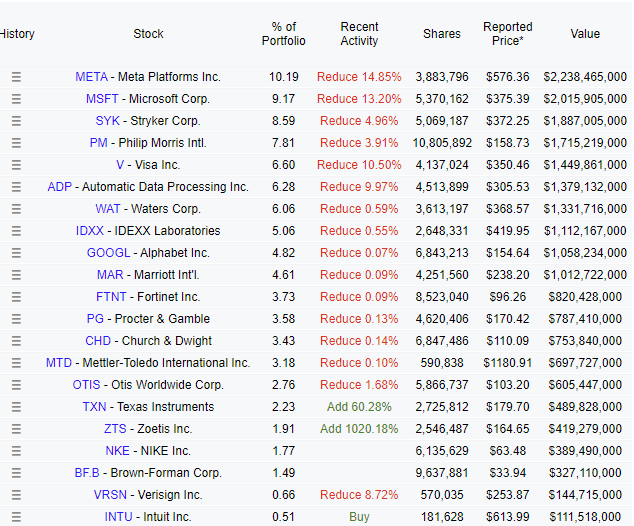634x526 pixels.
Task: Follow the BF.B stock link
Action: click(87, 473)
